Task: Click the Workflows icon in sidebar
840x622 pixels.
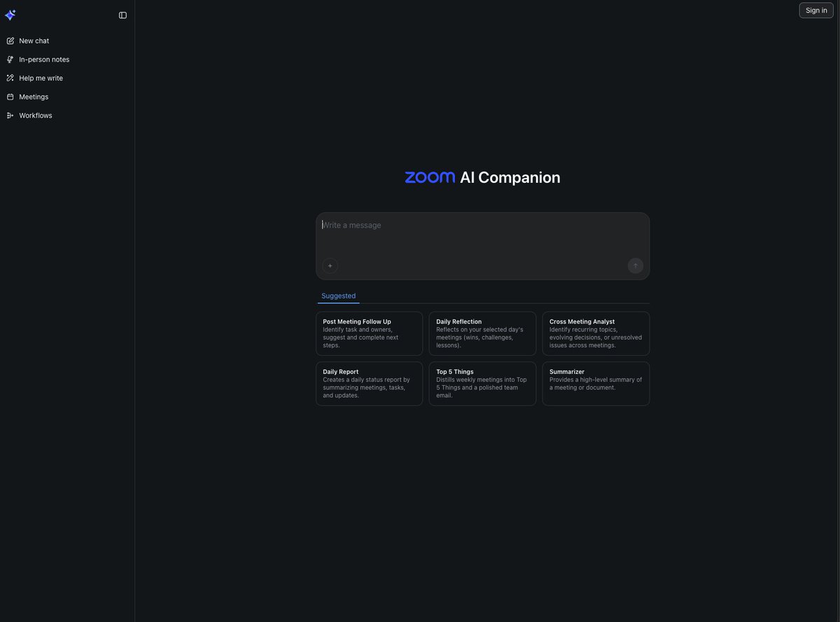Action: coord(10,116)
